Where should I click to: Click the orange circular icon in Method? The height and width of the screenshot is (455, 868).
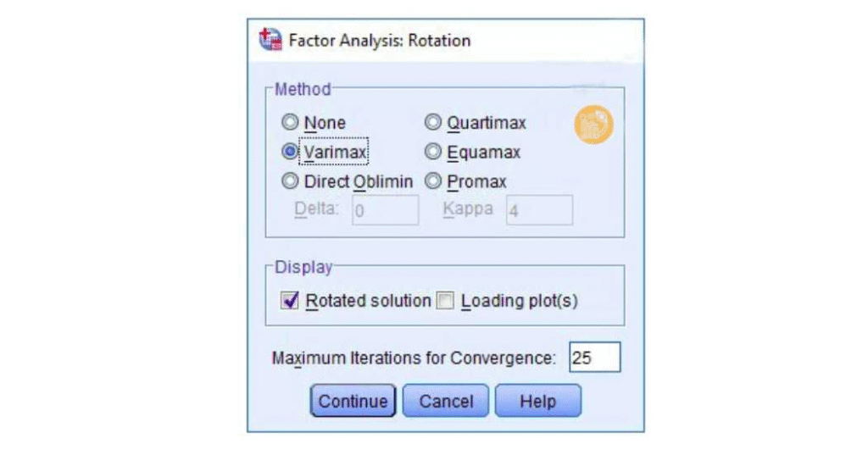coord(593,124)
